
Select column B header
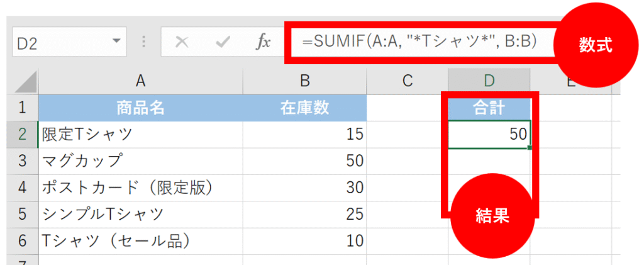tap(304, 81)
